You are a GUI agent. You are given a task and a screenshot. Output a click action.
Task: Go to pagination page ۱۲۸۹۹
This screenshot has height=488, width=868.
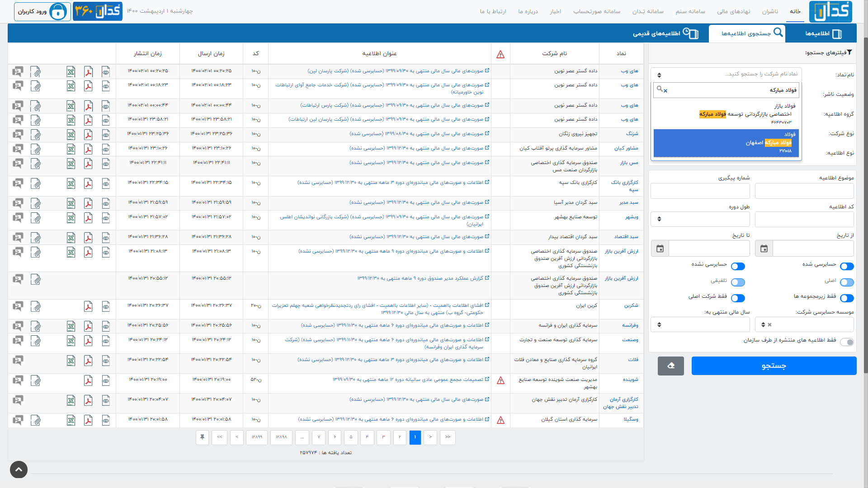257,437
